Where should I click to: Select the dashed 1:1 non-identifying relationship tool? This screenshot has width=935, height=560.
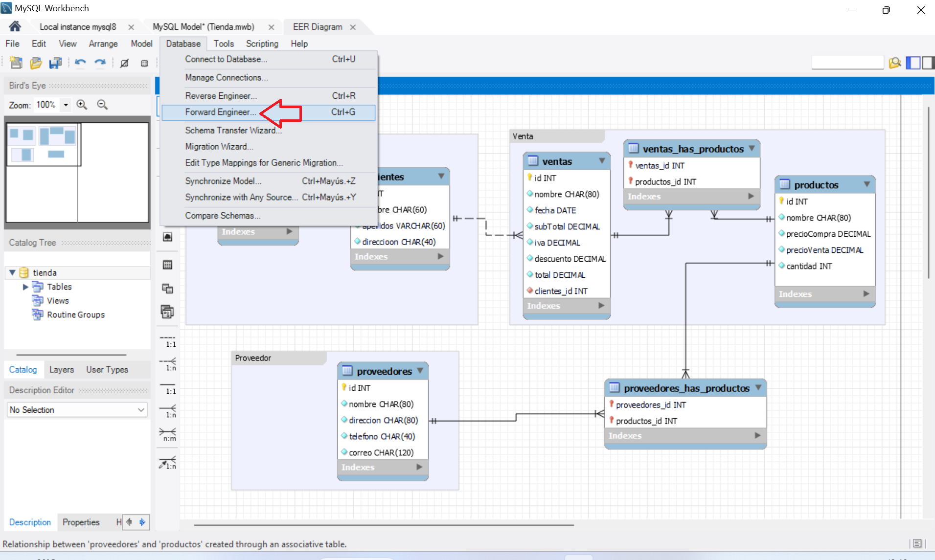tap(167, 341)
